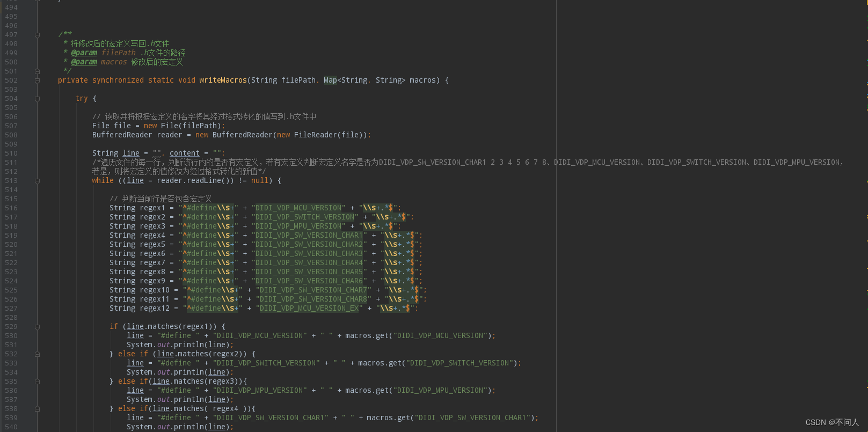
Task: Click "DIDI_VDP_SWITCH_VERSION" string on line 517
Action: point(305,217)
